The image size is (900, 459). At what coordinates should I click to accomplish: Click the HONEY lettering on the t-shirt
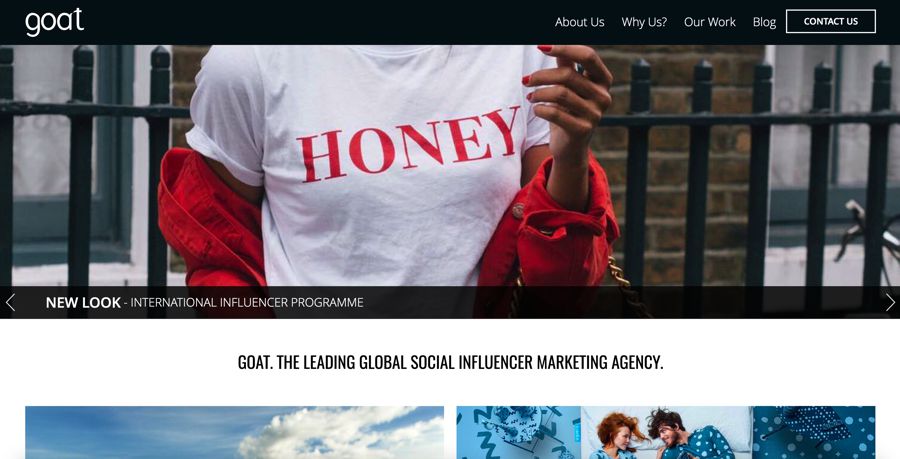coord(409,145)
